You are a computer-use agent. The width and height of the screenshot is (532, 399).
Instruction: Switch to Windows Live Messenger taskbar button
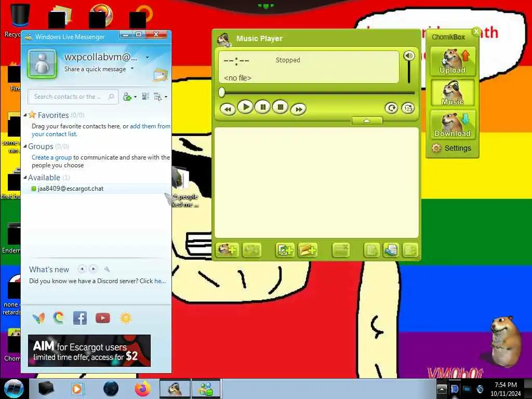coord(207,389)
